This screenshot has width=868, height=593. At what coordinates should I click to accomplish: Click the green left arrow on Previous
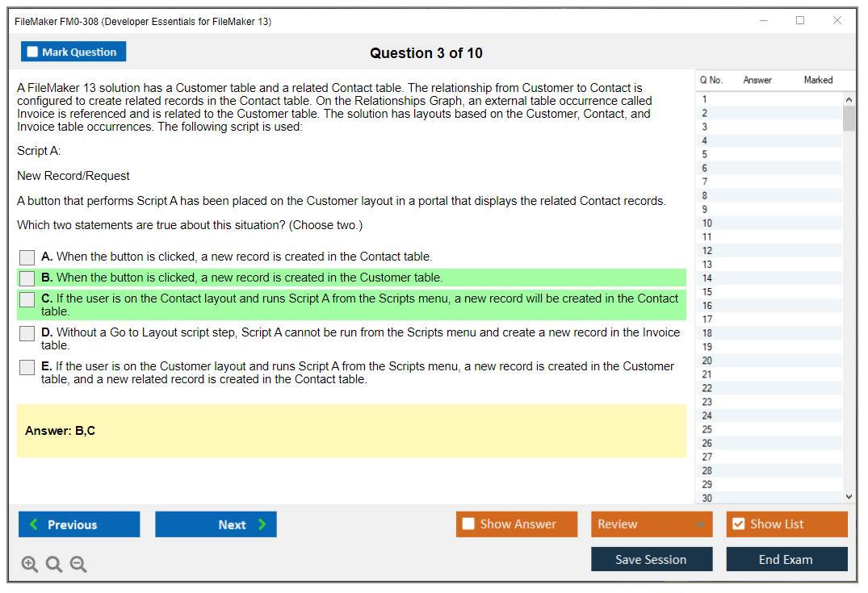coord(33,524)
